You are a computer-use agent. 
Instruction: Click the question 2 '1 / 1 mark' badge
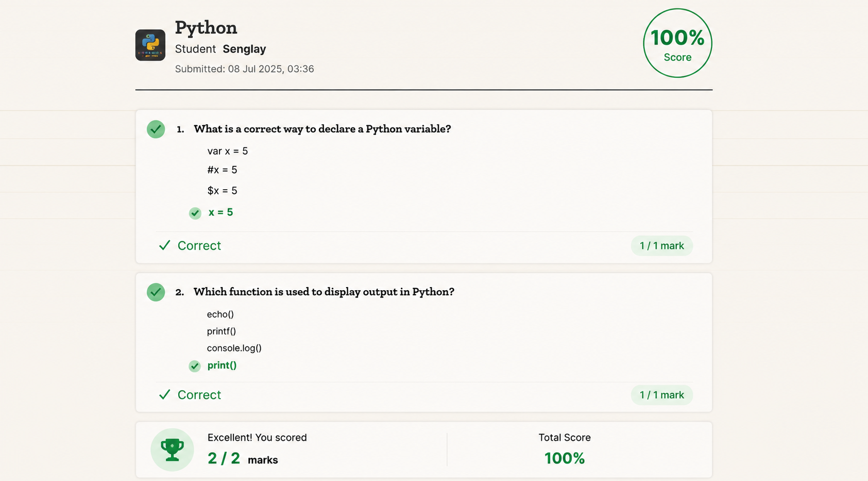coord(661,395)
